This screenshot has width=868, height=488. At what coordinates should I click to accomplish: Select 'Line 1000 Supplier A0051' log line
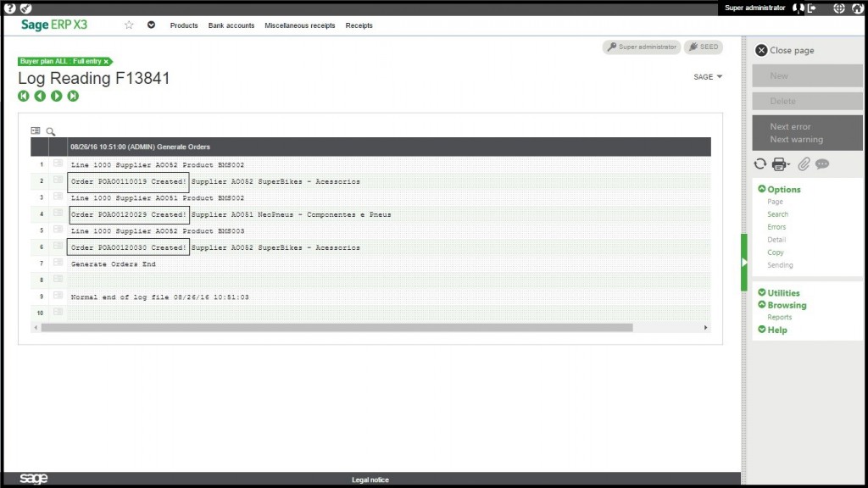coord(157,198)
